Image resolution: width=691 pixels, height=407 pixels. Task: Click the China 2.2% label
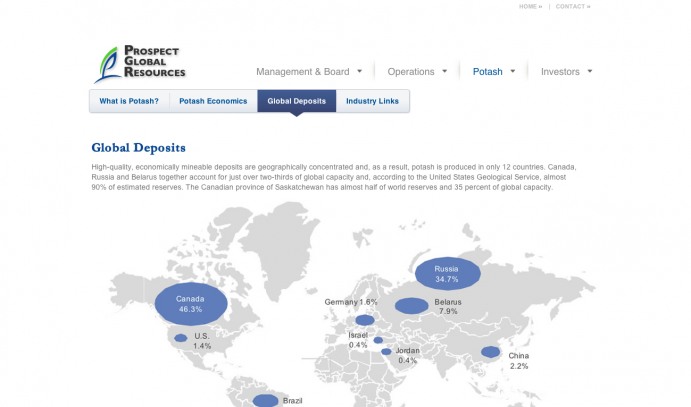519,361
